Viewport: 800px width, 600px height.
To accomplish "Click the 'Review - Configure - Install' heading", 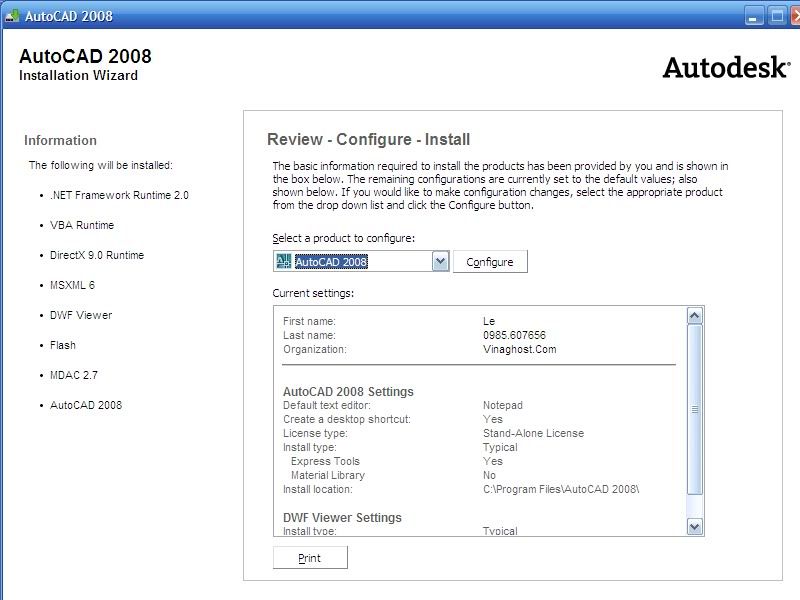I will pos(368,139).
